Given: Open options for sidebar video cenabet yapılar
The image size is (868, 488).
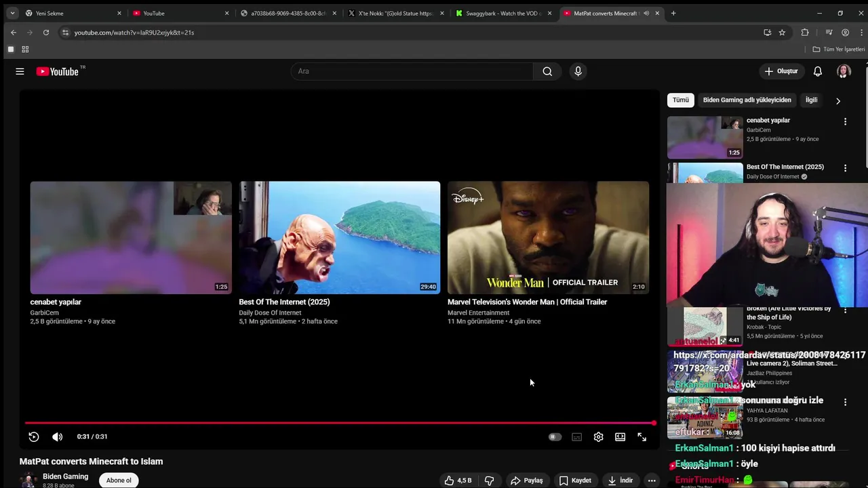Looking at the screenshot, I should point(845,122).
